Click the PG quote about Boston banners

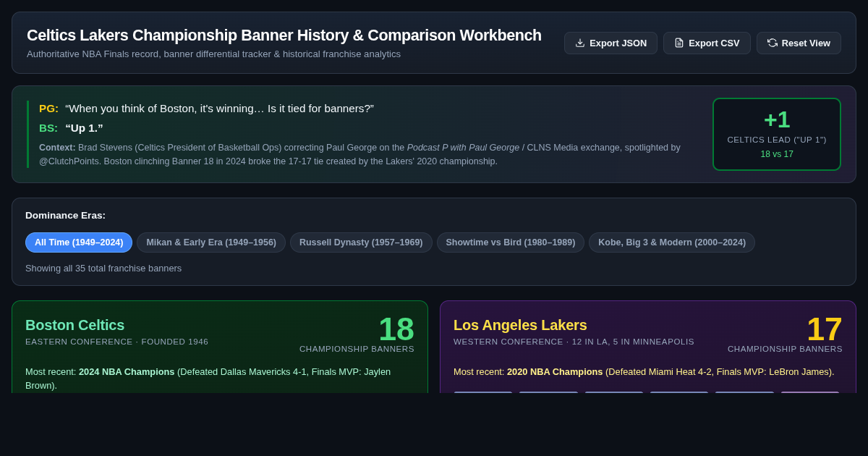[x=219, y=109]
